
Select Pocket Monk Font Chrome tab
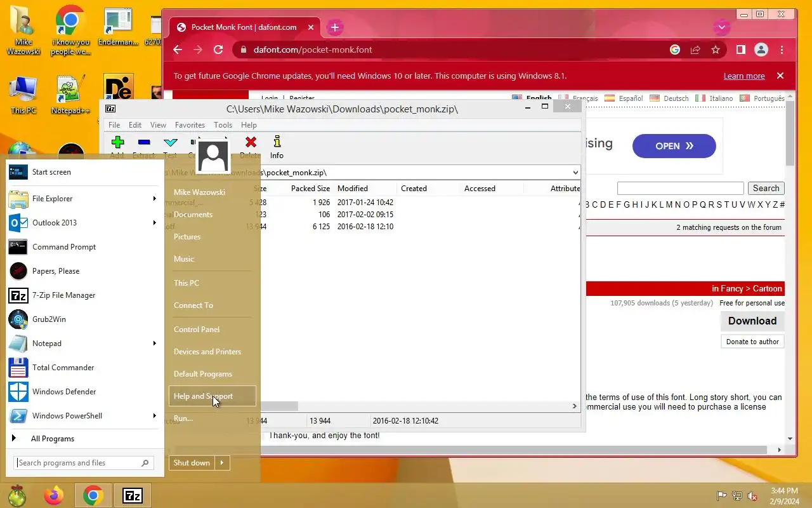click(244, 27)
